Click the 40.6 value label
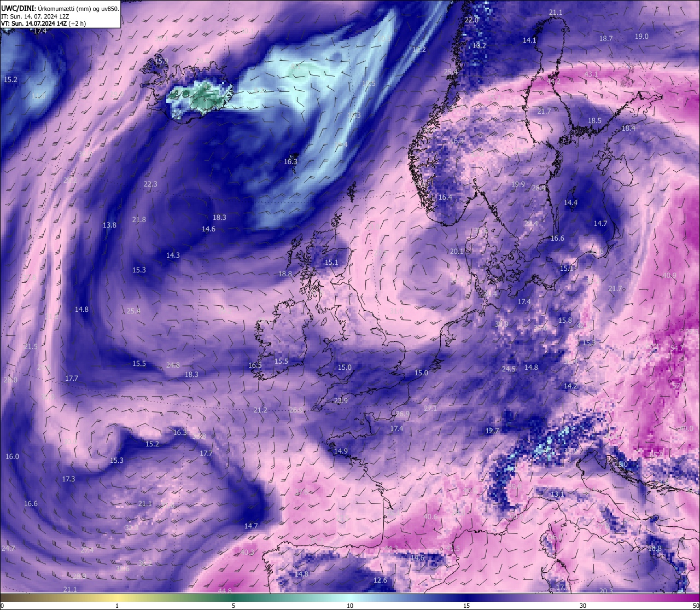The width and height of the screenshot is (700, 610). [430, 517]
